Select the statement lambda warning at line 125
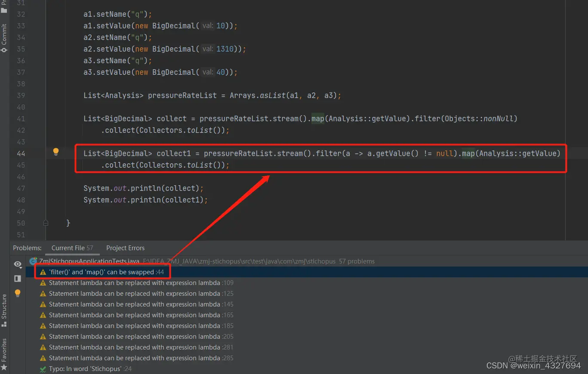 pyautogui.click(x=307, y=294)
